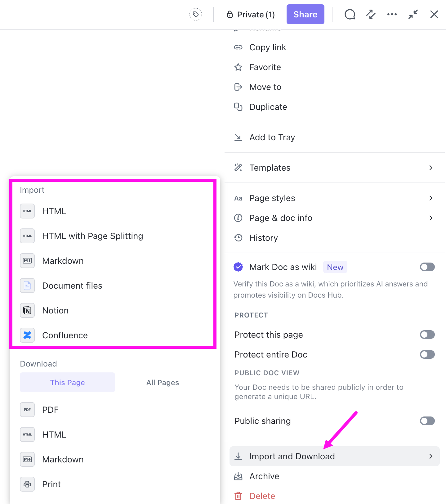
Task: Select Import Document files option
Action: [x=72, y=286]
